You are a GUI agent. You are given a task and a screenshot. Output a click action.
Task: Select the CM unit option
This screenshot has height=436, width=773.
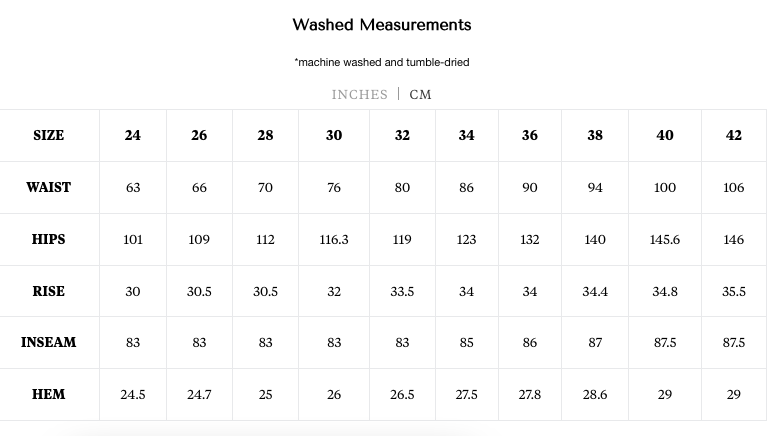coord(420,94)
